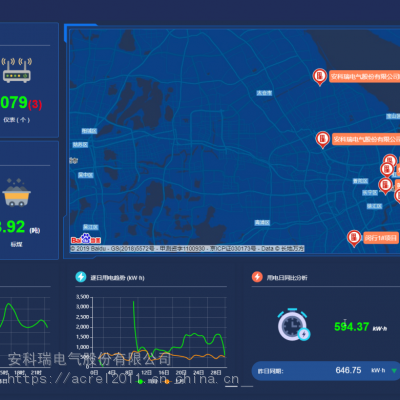
Task: Open the 闵行1#项目 orange label
Action: (381, 238)
